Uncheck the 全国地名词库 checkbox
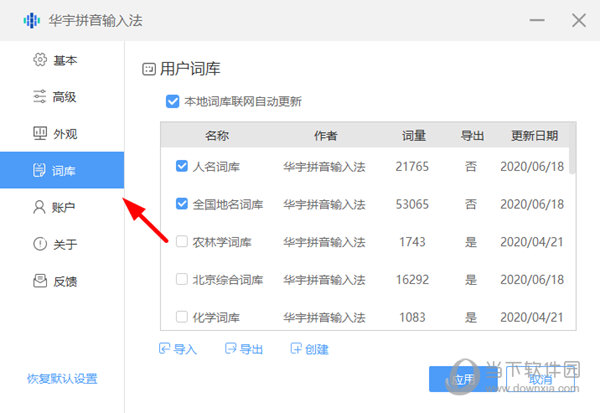The image size is (600, 413). (182, 204)
